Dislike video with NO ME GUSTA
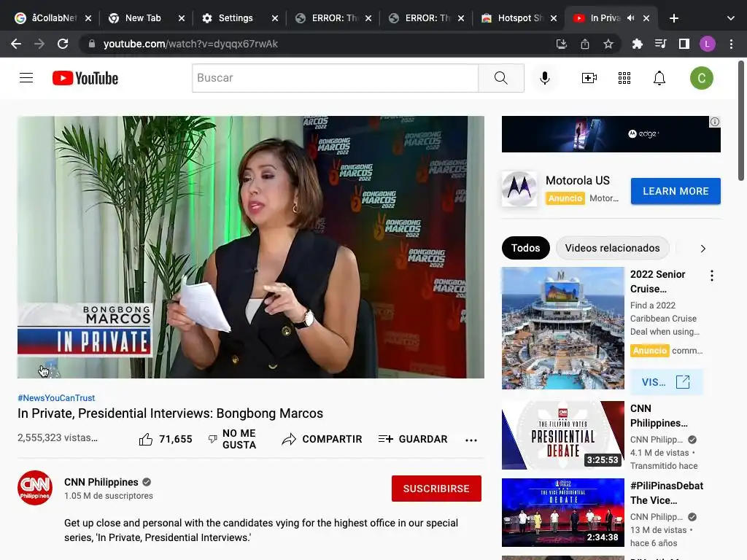The height and width of the screenshot is (560, 747). tap(233, 439)
